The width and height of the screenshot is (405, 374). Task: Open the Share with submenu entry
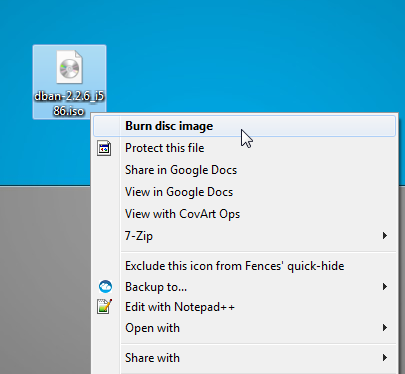coord(244,358)
